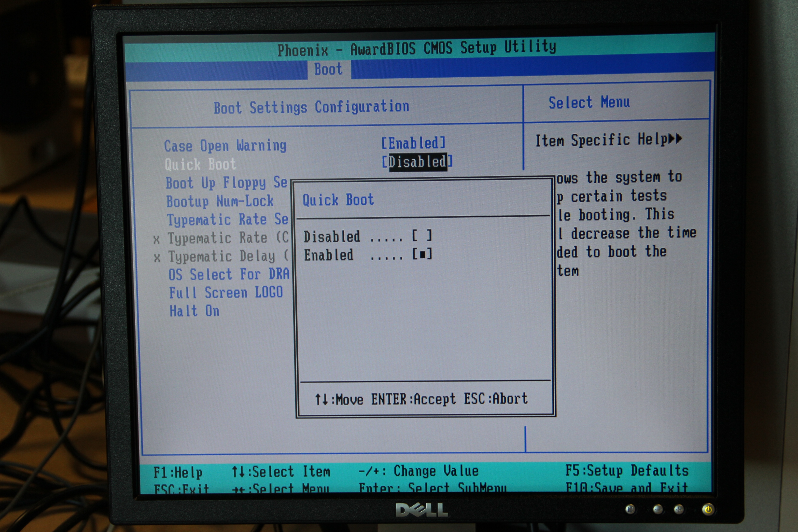Open the [Enabled] value for Case Open Warning

coord(413,143)
